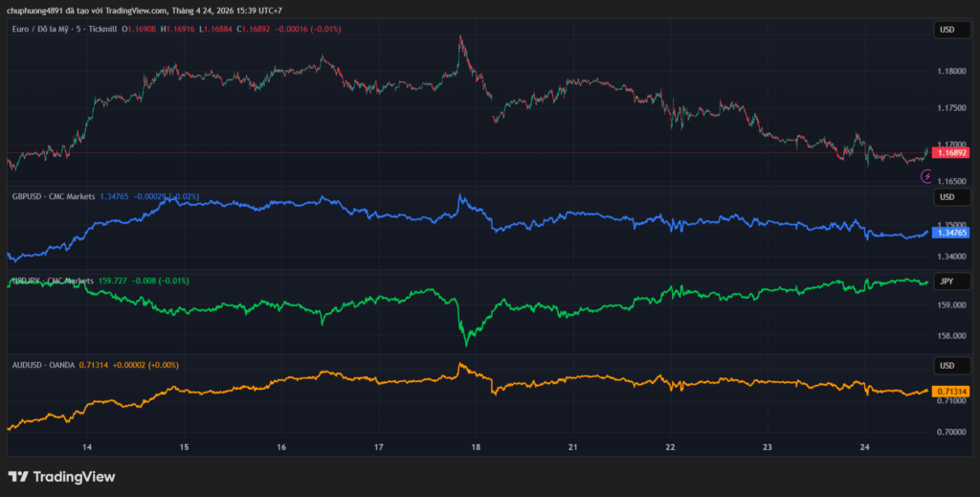Screen dimensions: 980x497
Task: Click the purple lightning bolt icon
Action: click(x=926, y=176)
